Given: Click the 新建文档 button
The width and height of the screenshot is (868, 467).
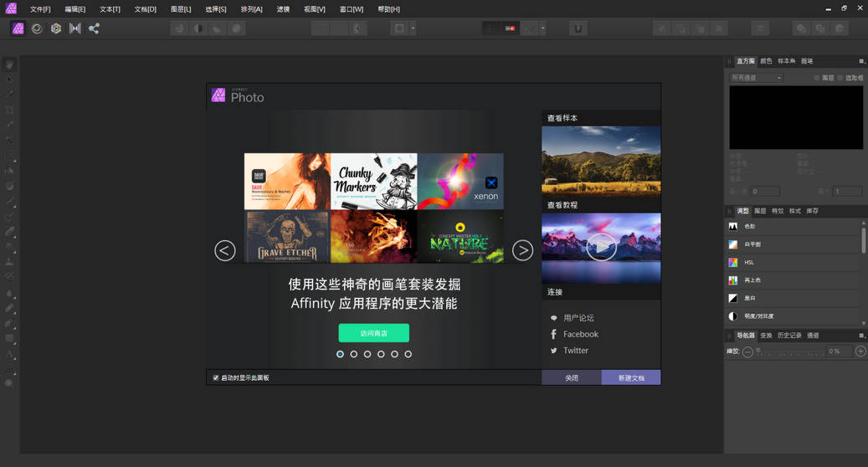Looking at the screenshot, I should click(x=631, y=378).
